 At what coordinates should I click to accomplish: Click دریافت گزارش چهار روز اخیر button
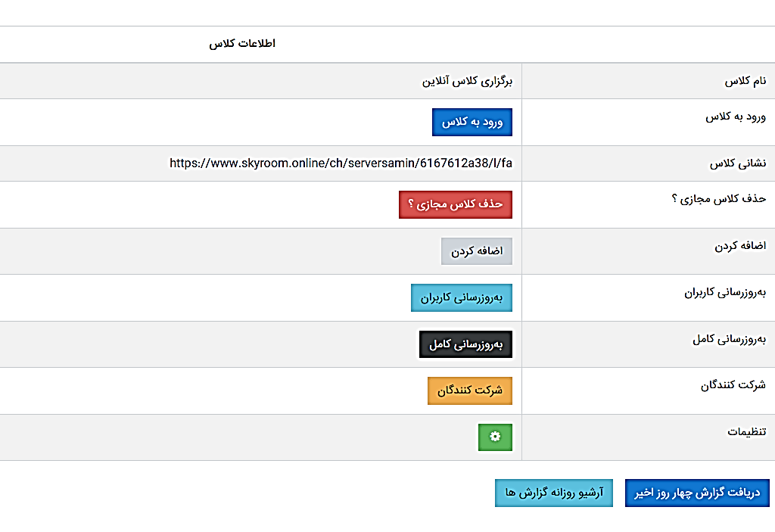pyautogui.click(x=697, y=493)
